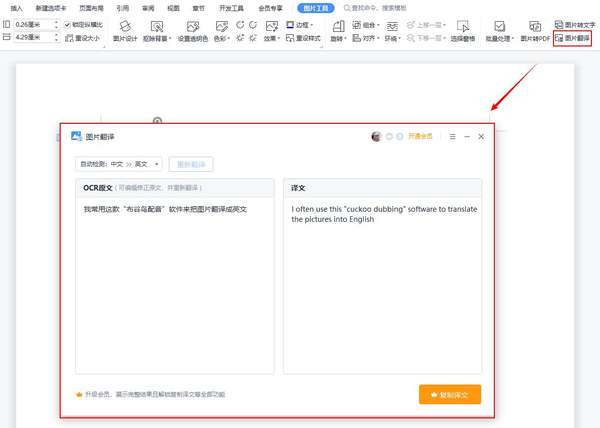Click the orange 复制译文 button
600x428 pixels.
(450, 394)
